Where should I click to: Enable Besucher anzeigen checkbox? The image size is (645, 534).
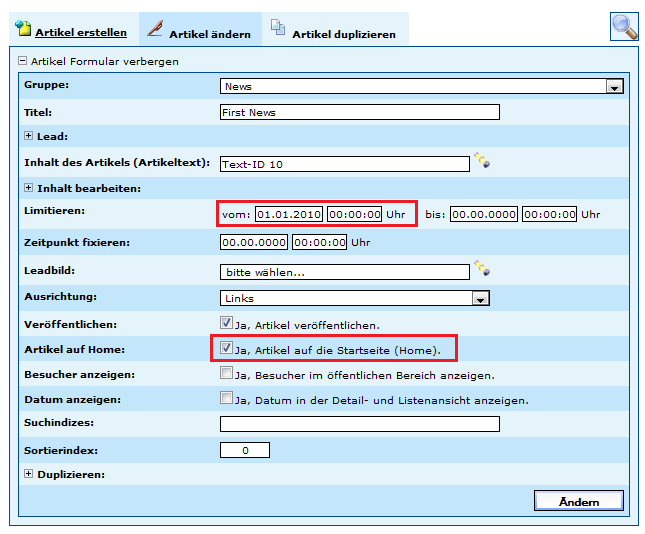226,373
